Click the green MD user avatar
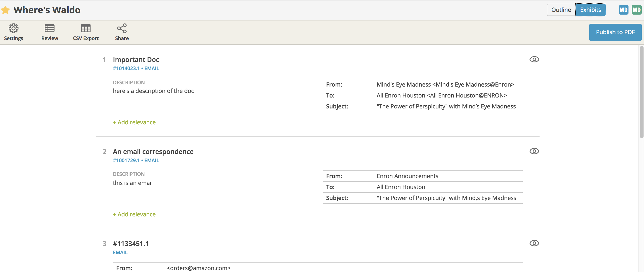Image resolution: width=644 pixels, height=272 pixels. [636, 10]
